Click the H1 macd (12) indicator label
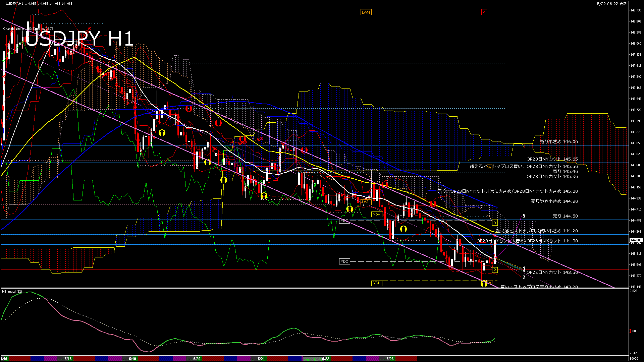Screen dimensions: 644x362 click(x=12, y=292)
